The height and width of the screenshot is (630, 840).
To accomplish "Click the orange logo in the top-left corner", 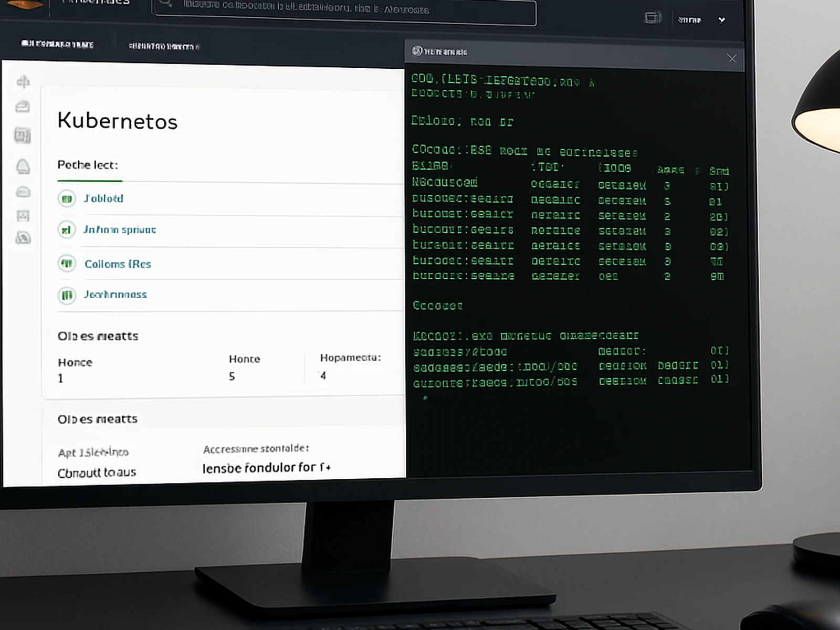I will point(24,4).
